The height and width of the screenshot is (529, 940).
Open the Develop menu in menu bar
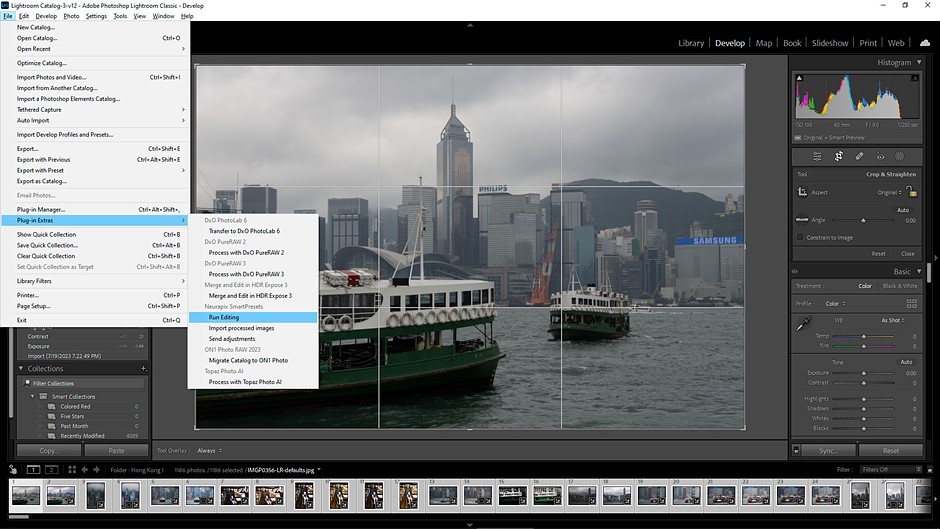46,16
